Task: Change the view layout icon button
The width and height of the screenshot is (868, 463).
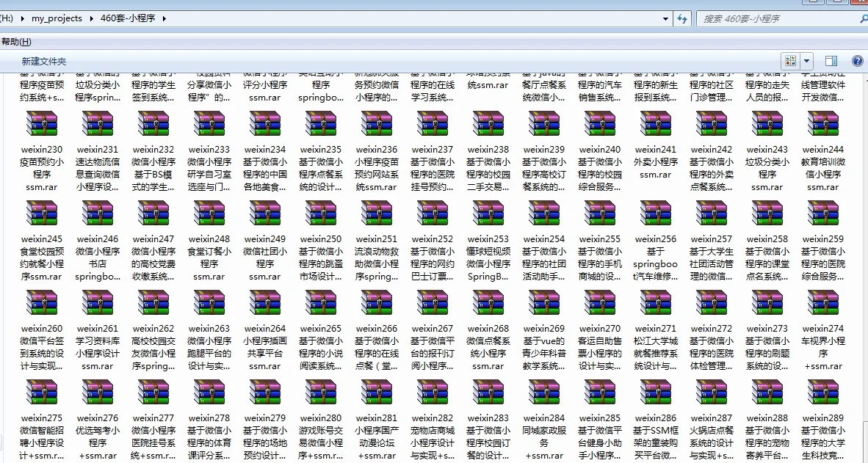Action: tap(790, 61)
